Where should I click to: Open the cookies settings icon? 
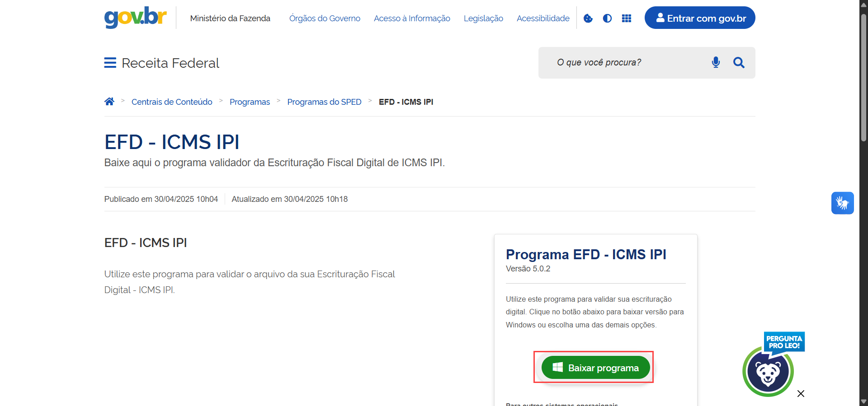[588, 19]
